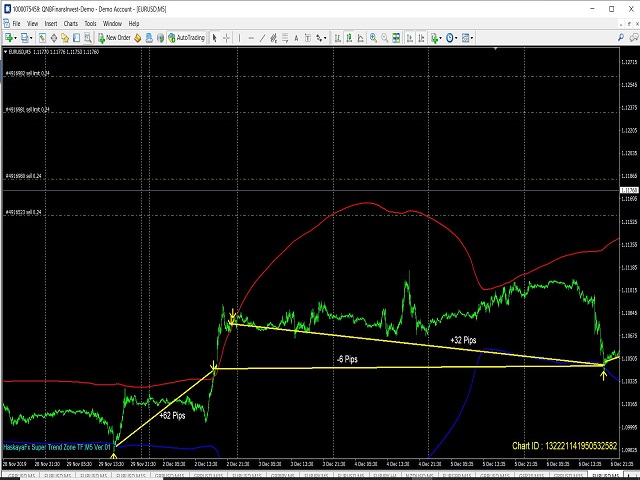This screenshot has width=640, height=480.
Task: Click the chart shift marker at chart top
Action: pos(496,49)
